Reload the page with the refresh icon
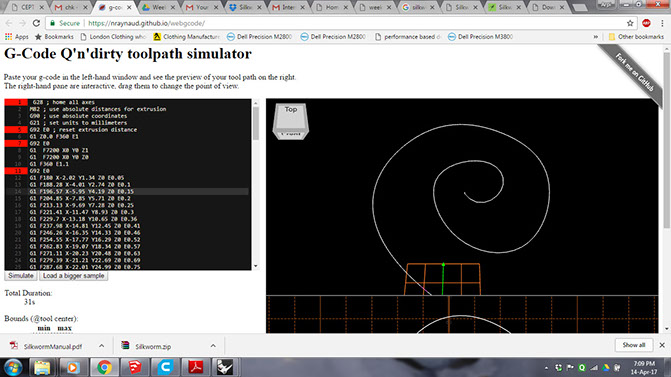 click(36, 23)
